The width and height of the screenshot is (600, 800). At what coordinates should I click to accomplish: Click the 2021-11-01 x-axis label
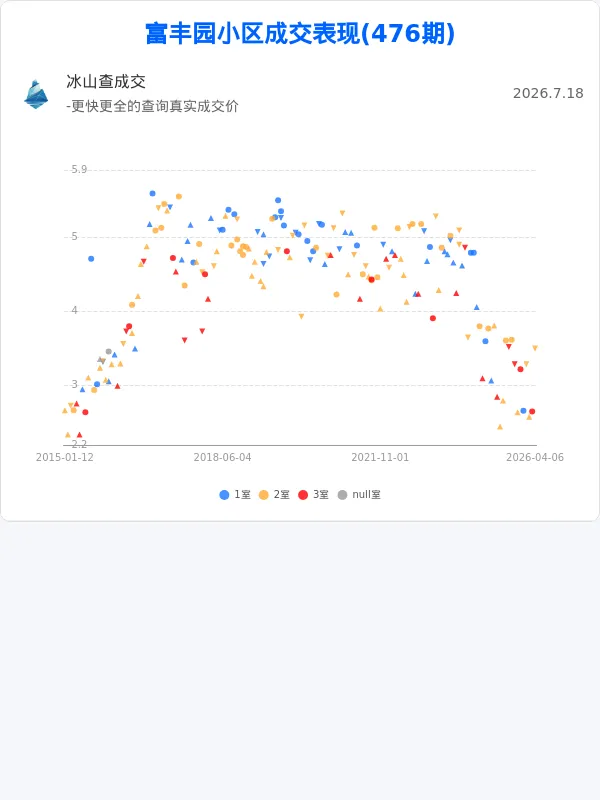(380, 457)
